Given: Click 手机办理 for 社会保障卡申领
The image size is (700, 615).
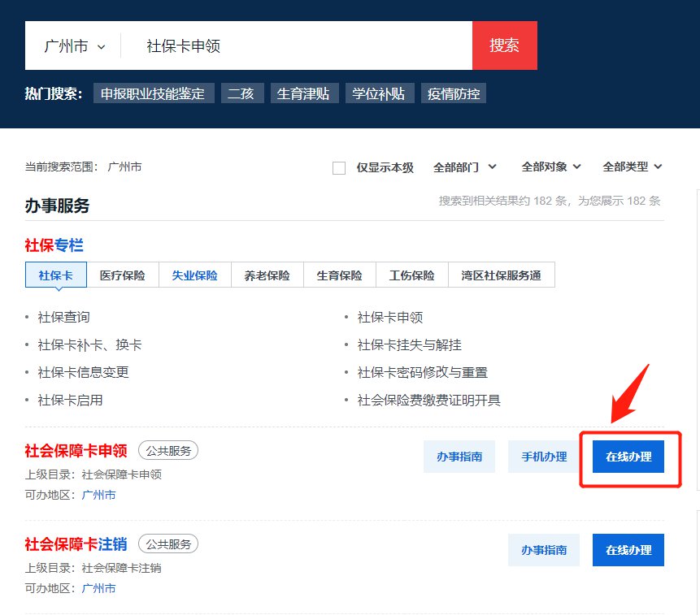Looking at the screenshot, I should click(544, 457).
